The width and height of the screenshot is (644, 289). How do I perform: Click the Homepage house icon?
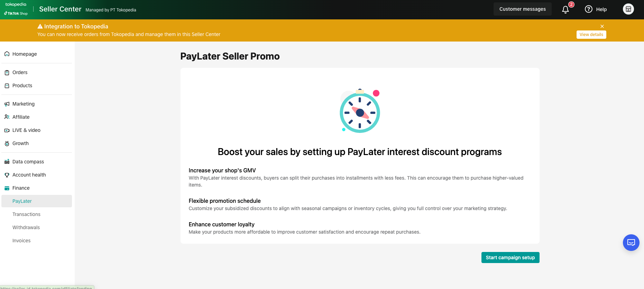[7, 54]
